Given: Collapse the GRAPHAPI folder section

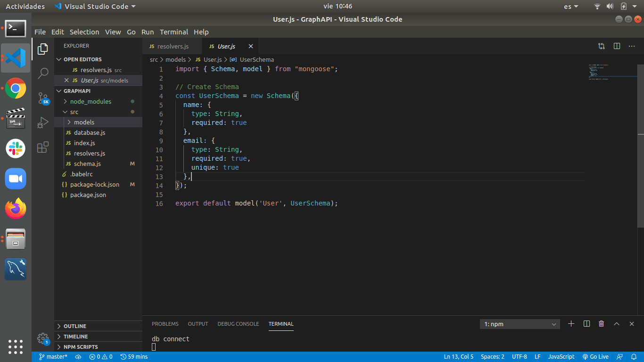Looking at the screenshot, I should coord(99,91).
